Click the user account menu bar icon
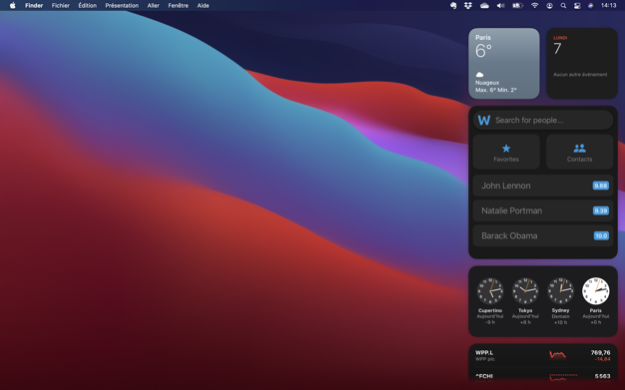Screen dimensions: 625x390 click(x=549, y=6)
